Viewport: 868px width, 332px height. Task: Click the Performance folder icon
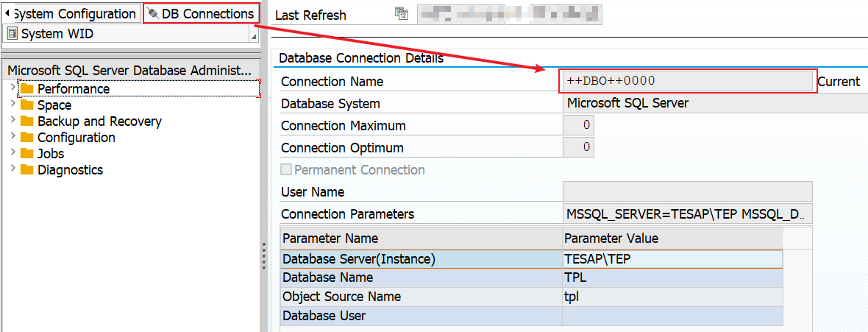tap(27, 88)
